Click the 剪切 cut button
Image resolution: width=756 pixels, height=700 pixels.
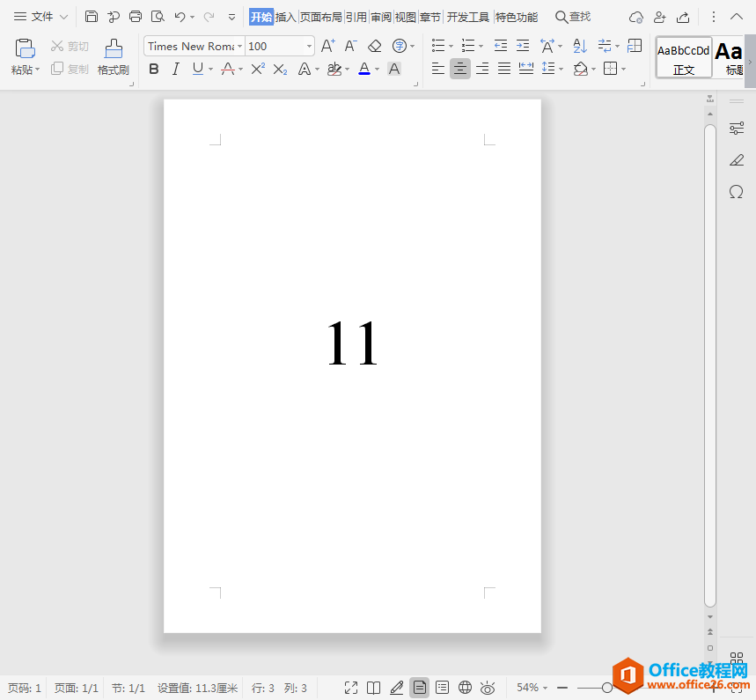coord(70,47)
